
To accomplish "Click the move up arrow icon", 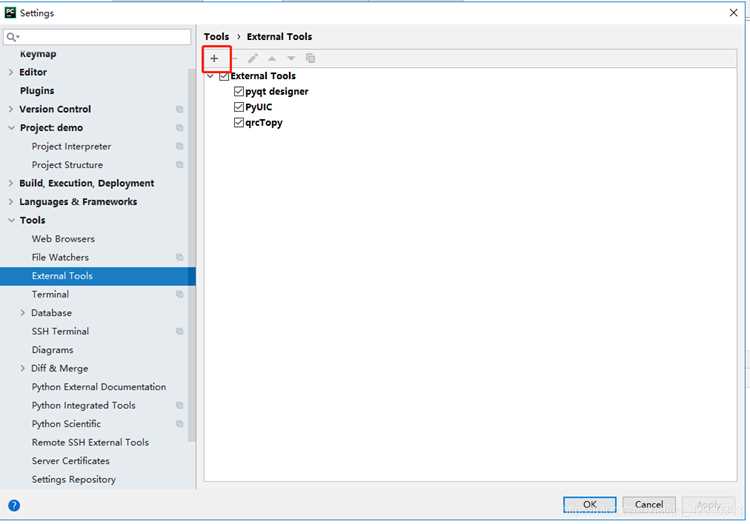I will (272, 59).
